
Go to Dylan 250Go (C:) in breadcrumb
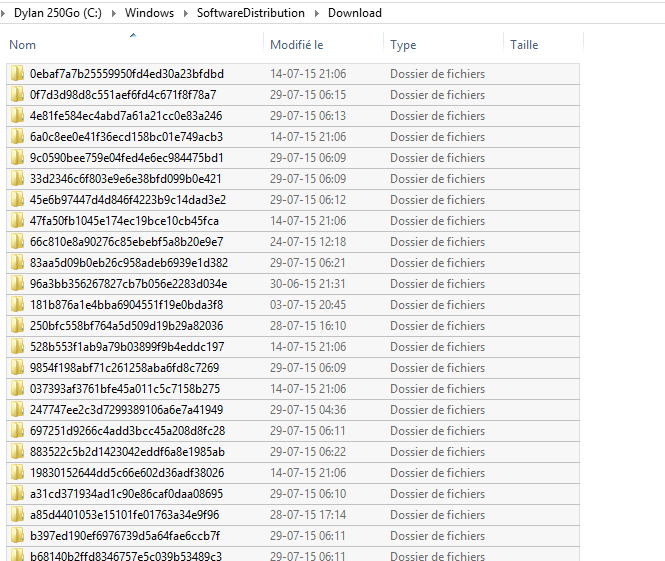[58, 13]
